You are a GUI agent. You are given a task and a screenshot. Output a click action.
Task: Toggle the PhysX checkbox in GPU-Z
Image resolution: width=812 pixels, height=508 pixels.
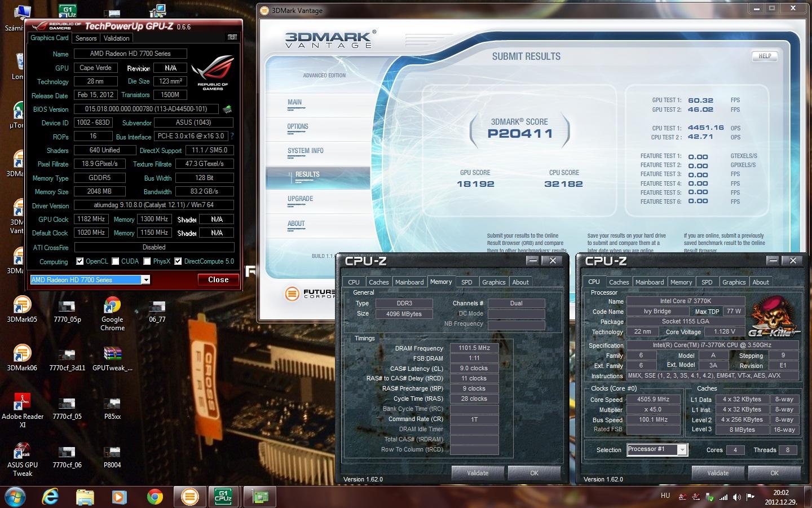(x=147, y=261)
